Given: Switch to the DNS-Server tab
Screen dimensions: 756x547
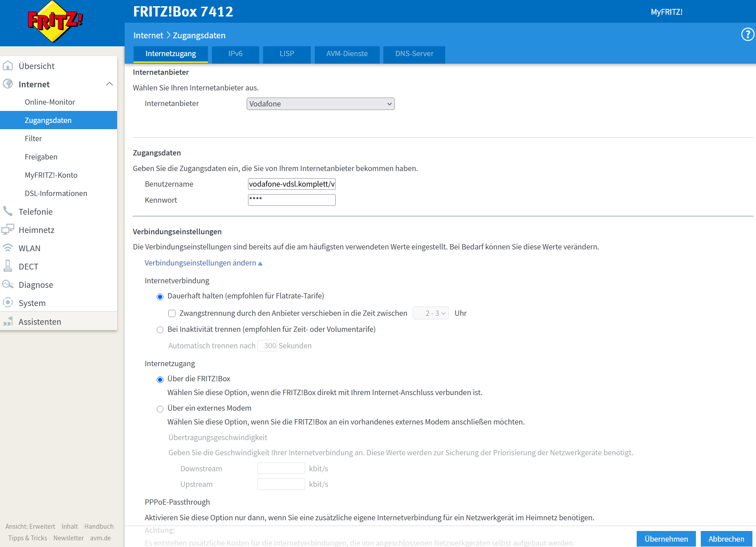Looking at the screenshot, I should pyautogui.click(x=414, y=54).
